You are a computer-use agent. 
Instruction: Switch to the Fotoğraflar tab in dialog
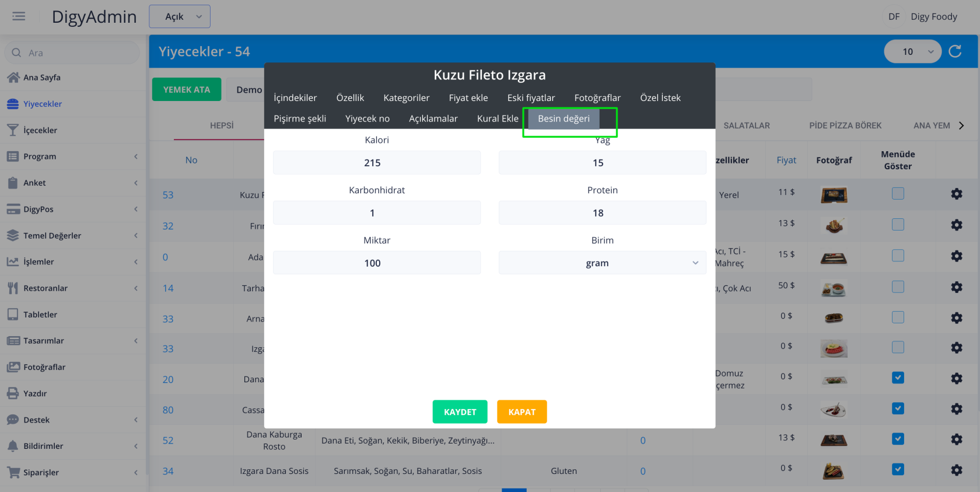597,97
